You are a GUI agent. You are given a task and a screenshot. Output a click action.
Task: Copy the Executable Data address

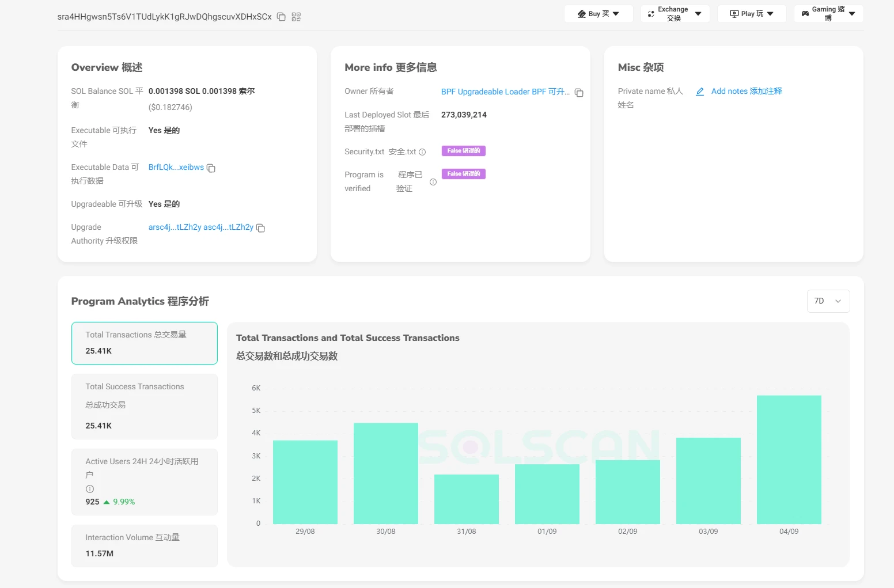tap(211, 168)
